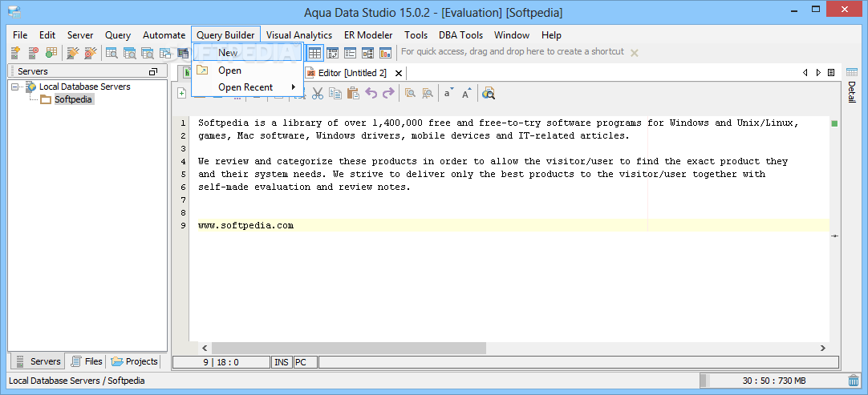
Task: Click the editor horizontal scrollbar thumb
Action: (x=348, y=348)
